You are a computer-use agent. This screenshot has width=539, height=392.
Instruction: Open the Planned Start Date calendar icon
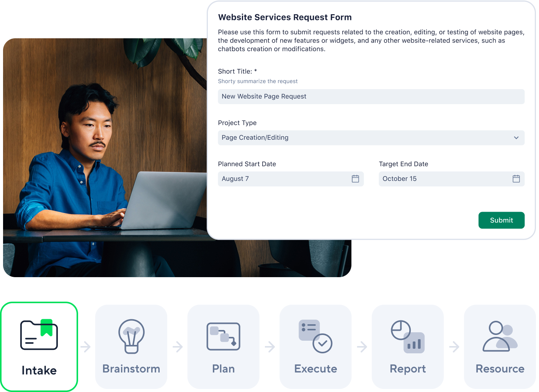(x=355, y=179)
